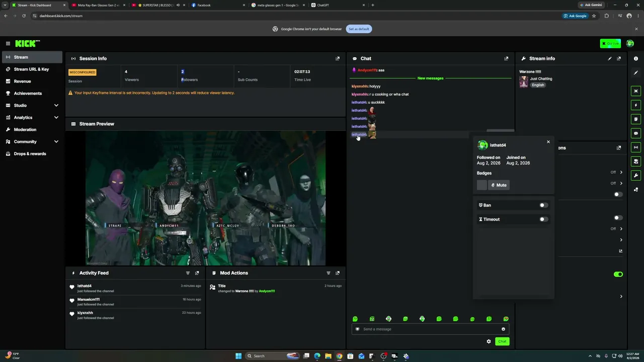Open the Achievements page
The height and width of the screenshot is (362, 644).
pyautogui.click(x=32, y=94)
